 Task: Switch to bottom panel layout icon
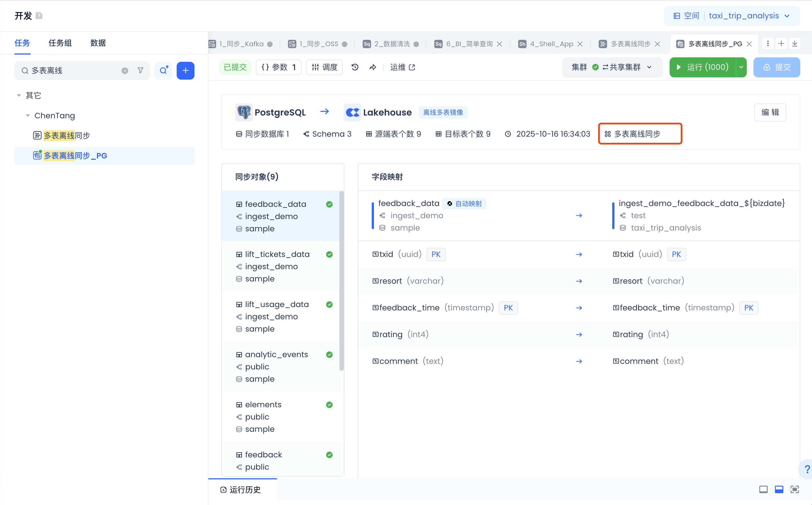[779, 489]
